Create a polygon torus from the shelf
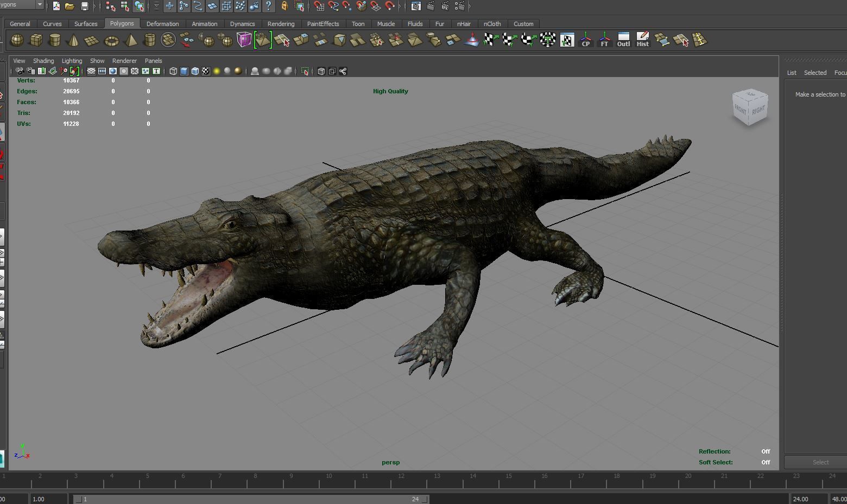Image resolution: width=847 pixels, height=504 pixels. click(x=111, y=40)
